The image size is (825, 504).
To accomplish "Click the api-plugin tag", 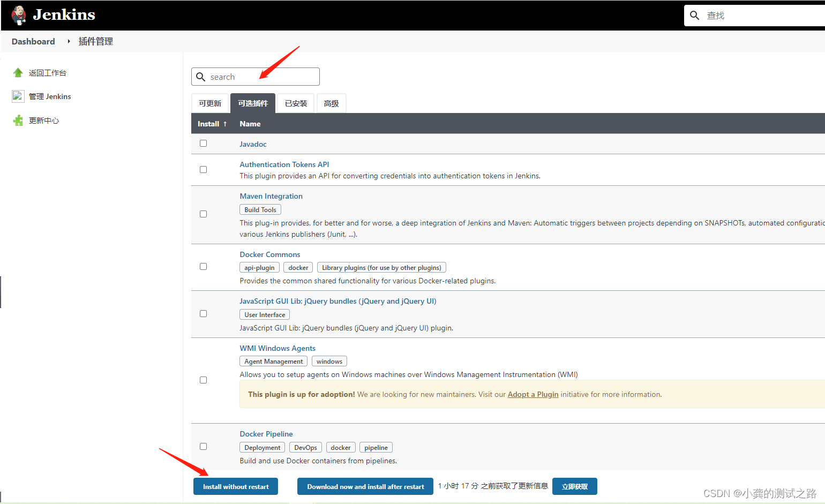I will point(259,268).
